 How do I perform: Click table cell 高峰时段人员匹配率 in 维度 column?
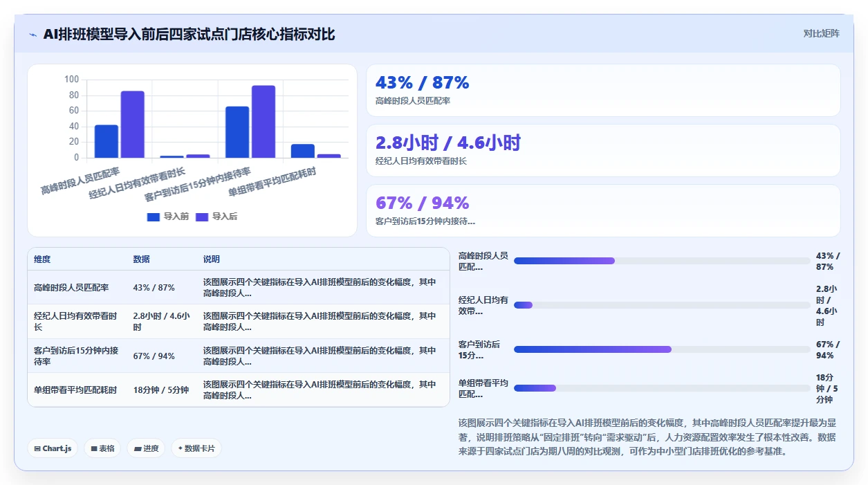tap(71, 288)
